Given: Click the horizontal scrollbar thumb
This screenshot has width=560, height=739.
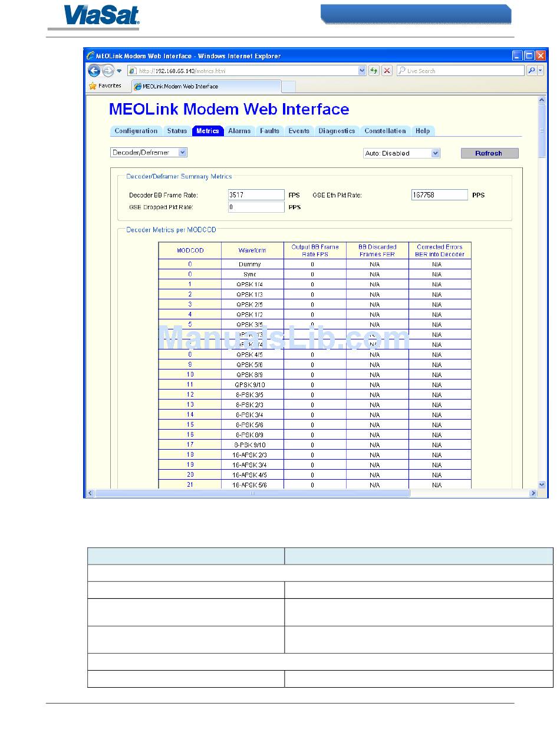Looking at the screenshot, I should click(x=252, y=493).
